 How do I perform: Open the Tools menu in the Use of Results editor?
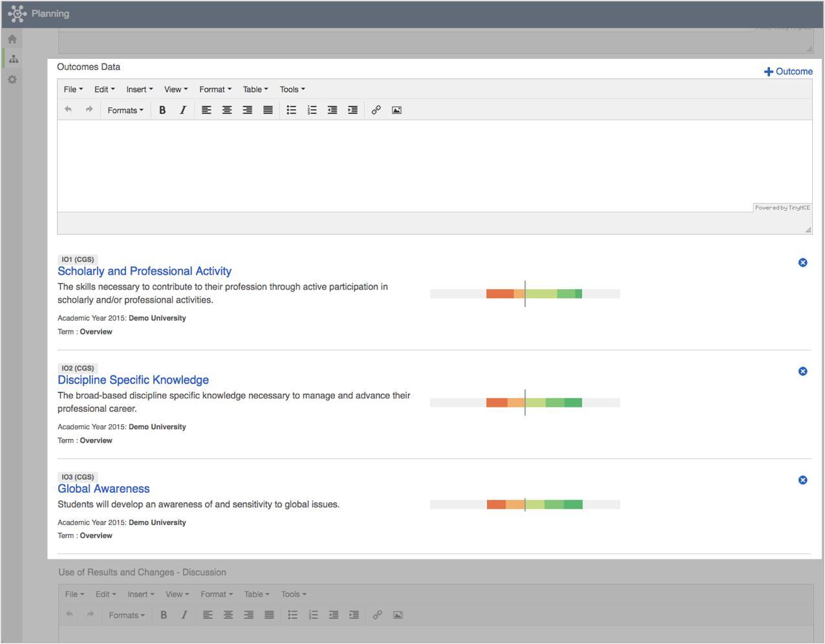click(x=294, y=594)
